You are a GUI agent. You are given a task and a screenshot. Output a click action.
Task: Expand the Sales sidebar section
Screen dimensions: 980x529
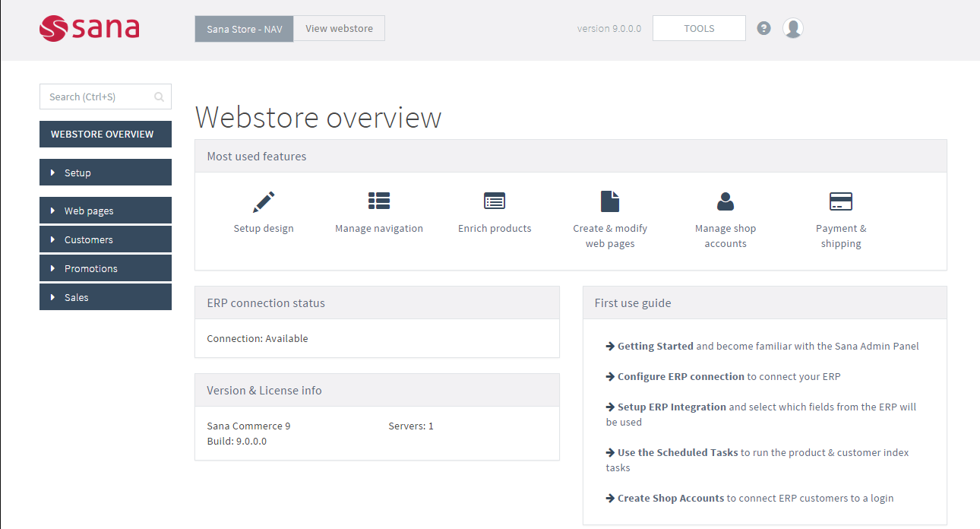tap(106, 297)
